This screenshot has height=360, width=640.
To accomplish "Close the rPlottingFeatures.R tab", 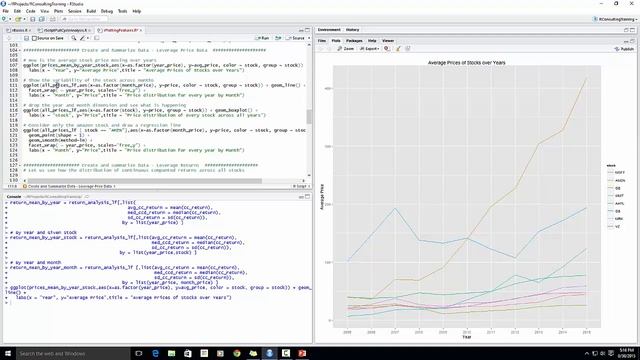I will (x=141, y=30).
